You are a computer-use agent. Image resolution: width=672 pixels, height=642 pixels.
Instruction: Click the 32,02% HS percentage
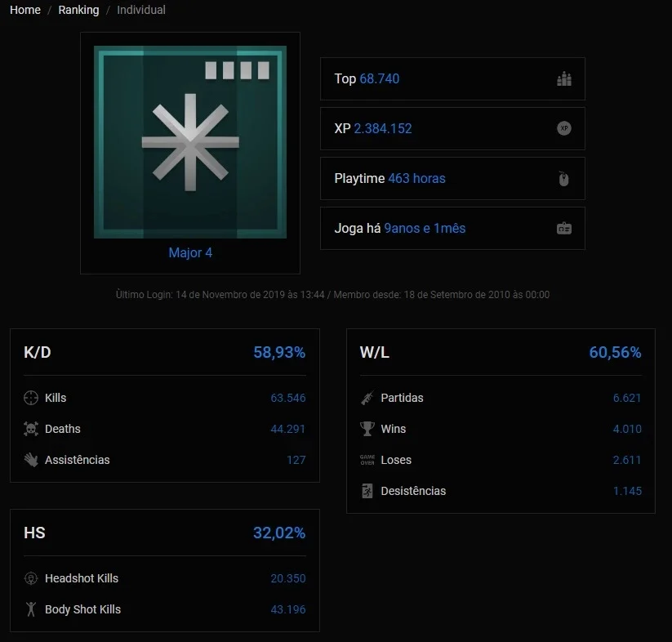279,533
